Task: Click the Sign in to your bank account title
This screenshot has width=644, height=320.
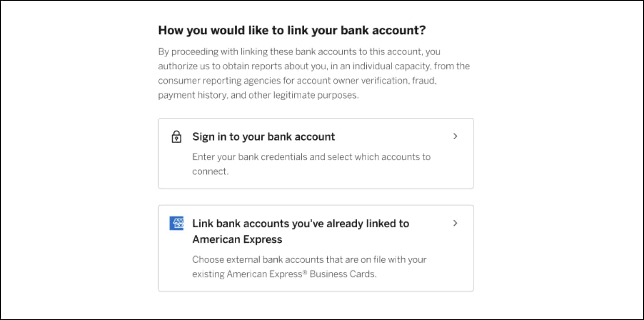Action: (263, 136)
